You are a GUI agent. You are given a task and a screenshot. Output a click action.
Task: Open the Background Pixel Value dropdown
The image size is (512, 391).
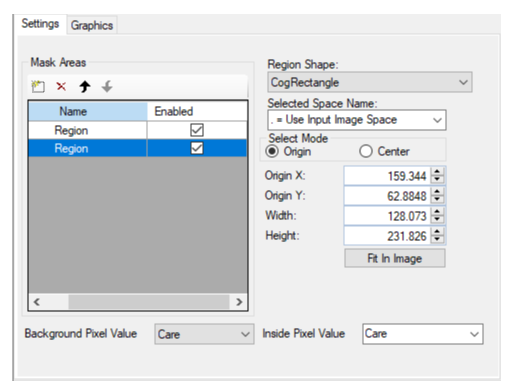pos(204,334)
